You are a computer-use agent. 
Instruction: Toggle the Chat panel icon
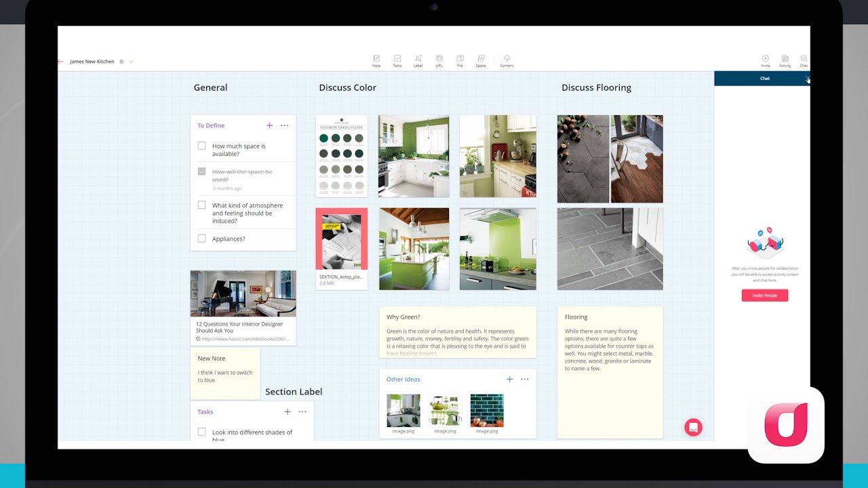point(804,61)
